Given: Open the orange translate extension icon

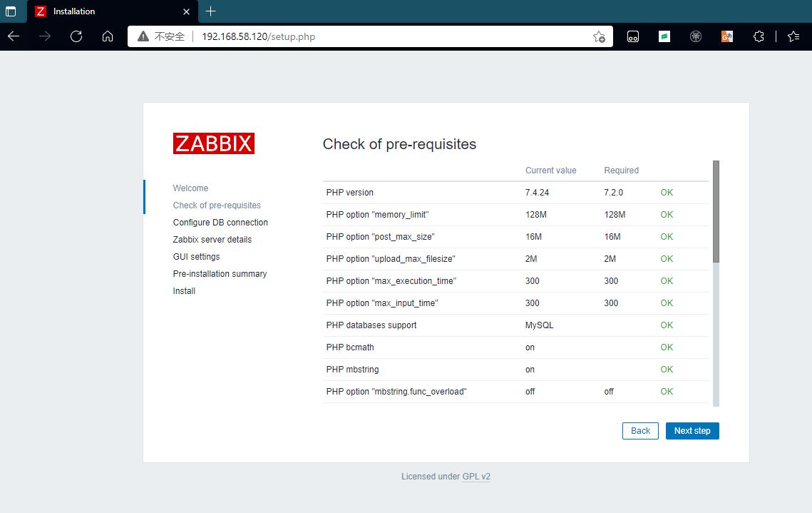Looking at the screenshot, I should 727,36.
